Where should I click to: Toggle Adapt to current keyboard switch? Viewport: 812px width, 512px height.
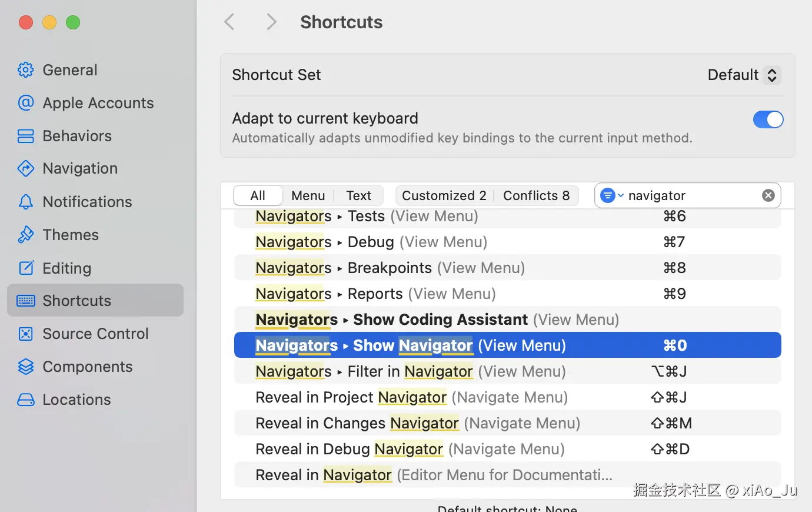(768, 119)
